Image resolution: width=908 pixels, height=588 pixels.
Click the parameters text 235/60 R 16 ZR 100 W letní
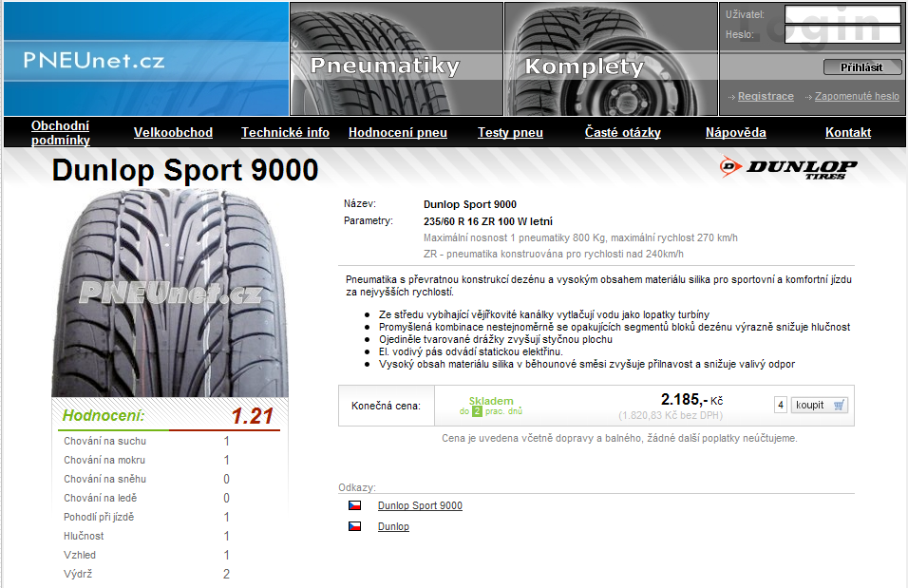click(488, 221)
